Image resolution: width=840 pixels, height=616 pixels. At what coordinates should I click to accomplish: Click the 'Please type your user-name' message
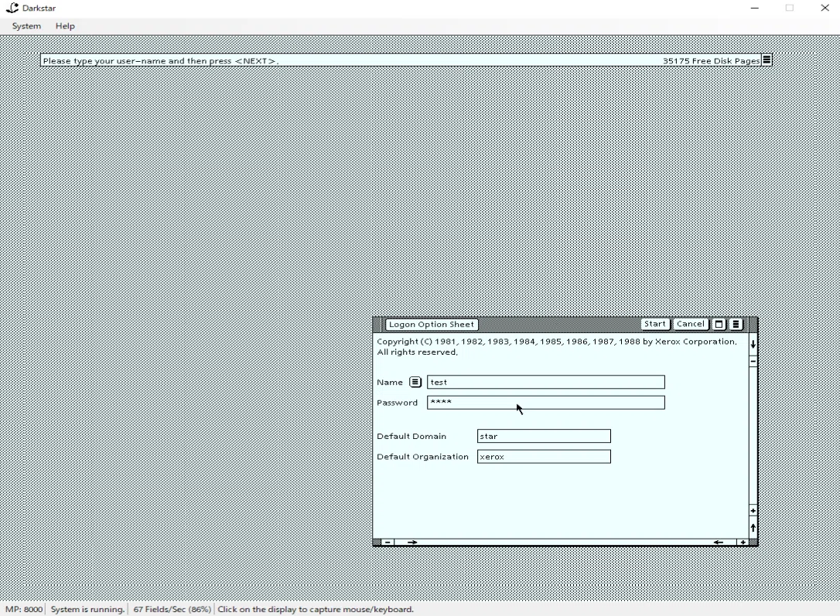[x=160, y=61]
